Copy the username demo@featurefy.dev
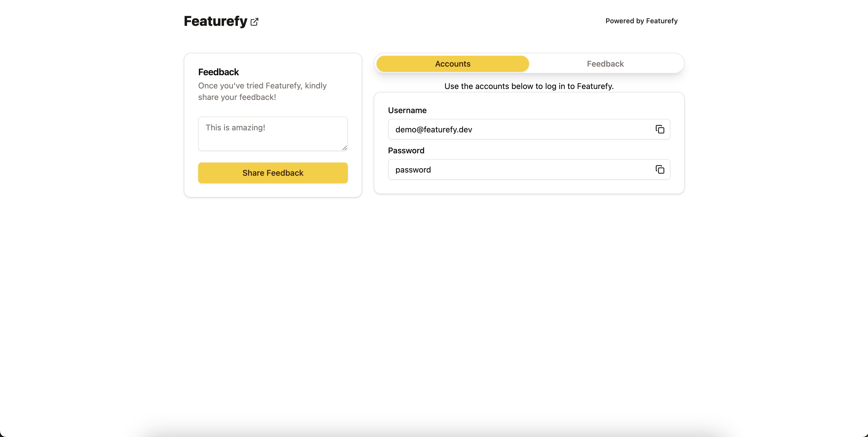868x437 pixels. click(659, 129)
